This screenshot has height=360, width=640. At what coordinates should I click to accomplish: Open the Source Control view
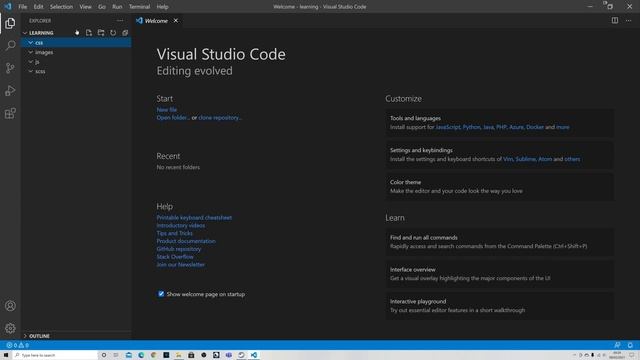10,68
